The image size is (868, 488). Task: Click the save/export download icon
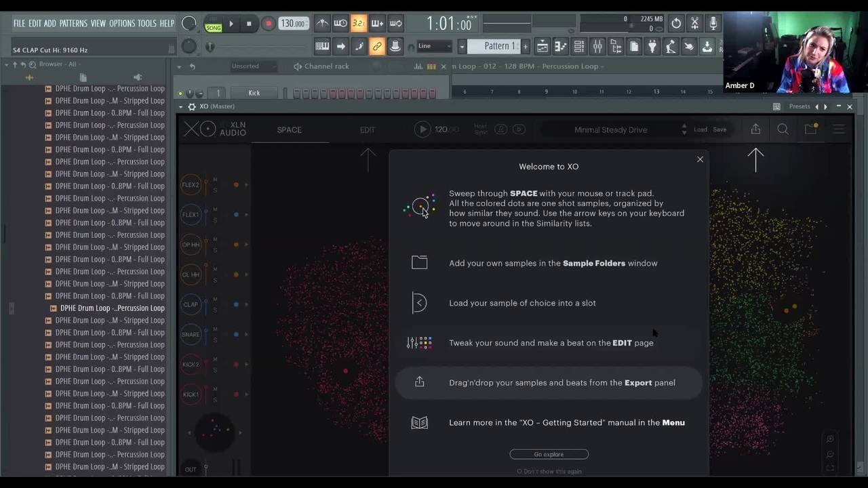click(x=707, y=46)
